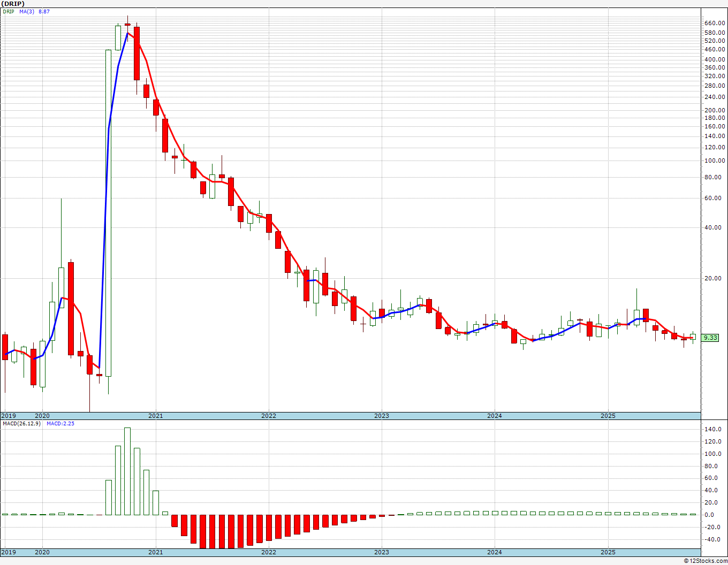Click the large white candlestick of mid-2020 spike

click(x=108, y=213)
